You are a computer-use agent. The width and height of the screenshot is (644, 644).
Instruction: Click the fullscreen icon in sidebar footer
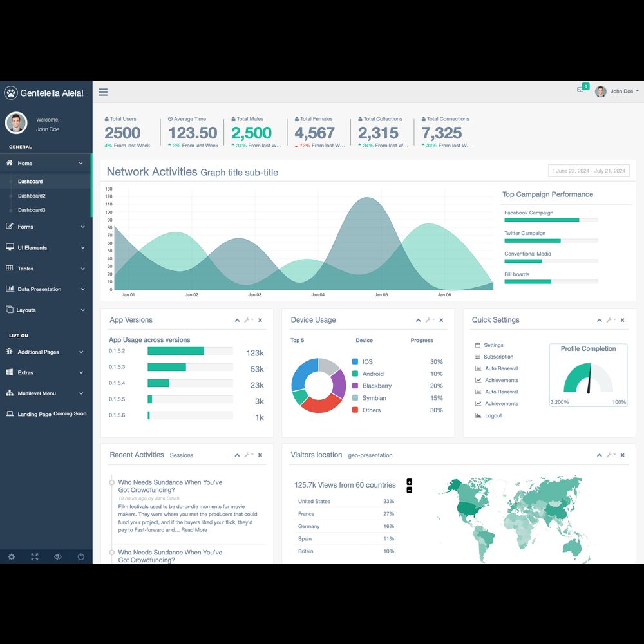tap(35, 556)
